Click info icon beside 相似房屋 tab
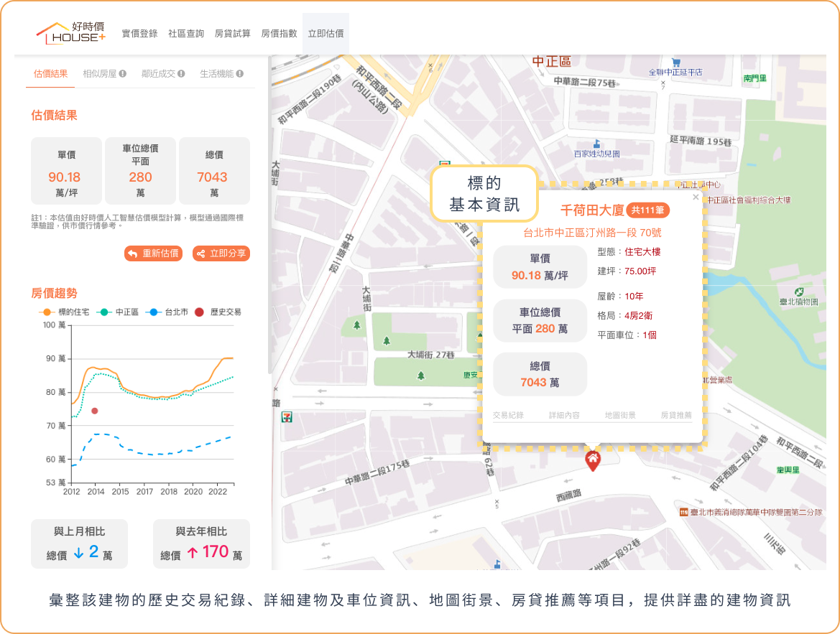 point(123,73)
